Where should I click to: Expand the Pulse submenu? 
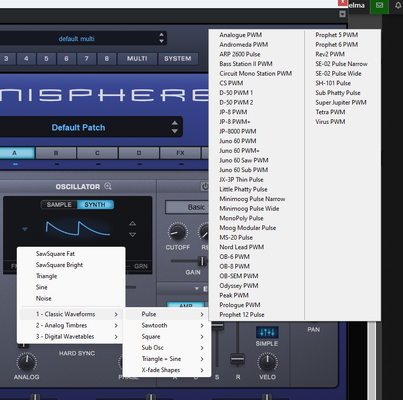(x=167, y=314)
